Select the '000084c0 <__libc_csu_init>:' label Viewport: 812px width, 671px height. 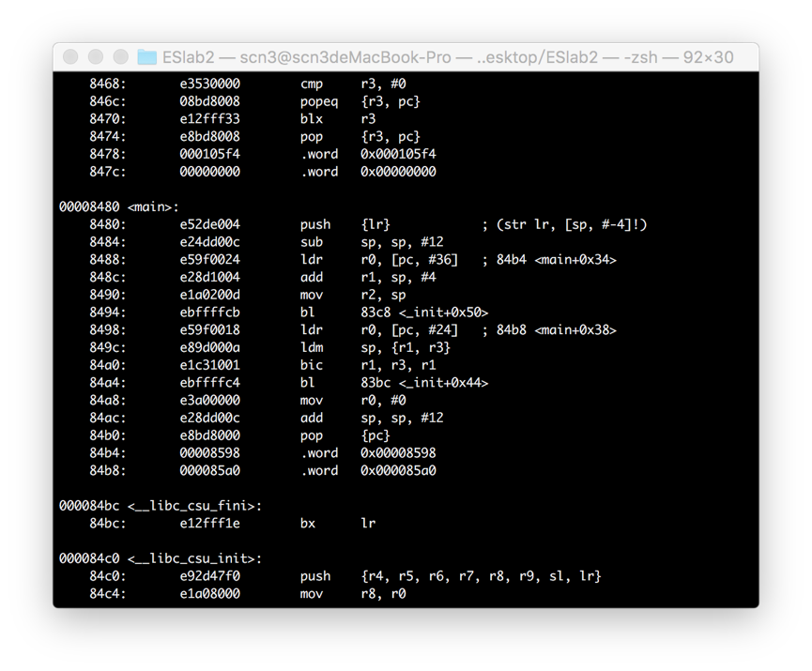coord(161,559)
